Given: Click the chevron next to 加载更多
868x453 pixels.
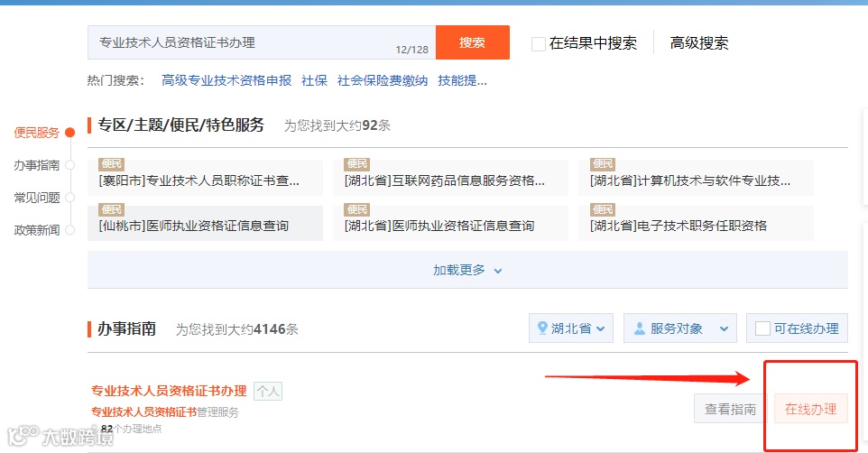Looking at the screenshot, I should (x=498, y=271).
